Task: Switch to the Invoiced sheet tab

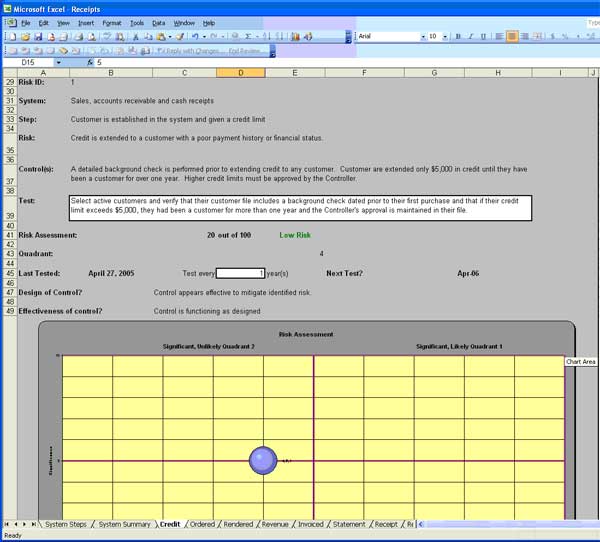Action: 311,524
